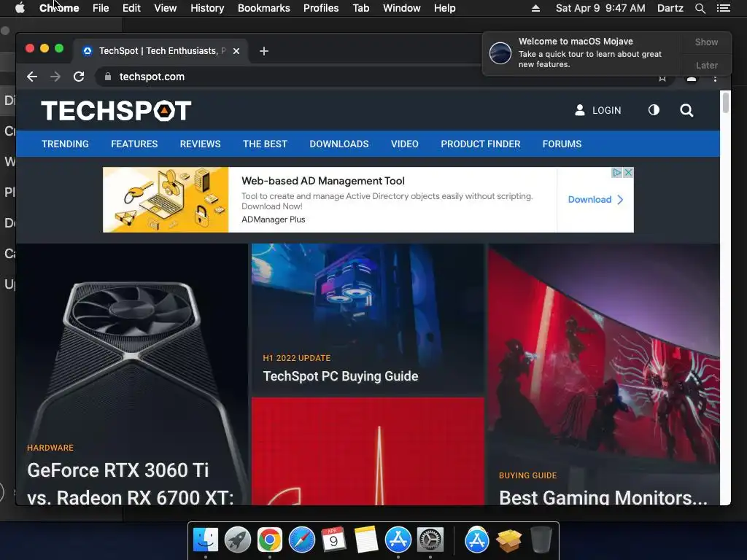Open Notification Center list icon
Screen dimensions: 747x560
click(x=724, y=8)
